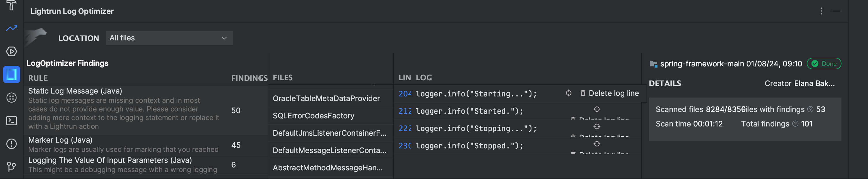868x179 pixels.
Task: Select the OracleTableMetaDataProvider file
Action: [326, 98]
